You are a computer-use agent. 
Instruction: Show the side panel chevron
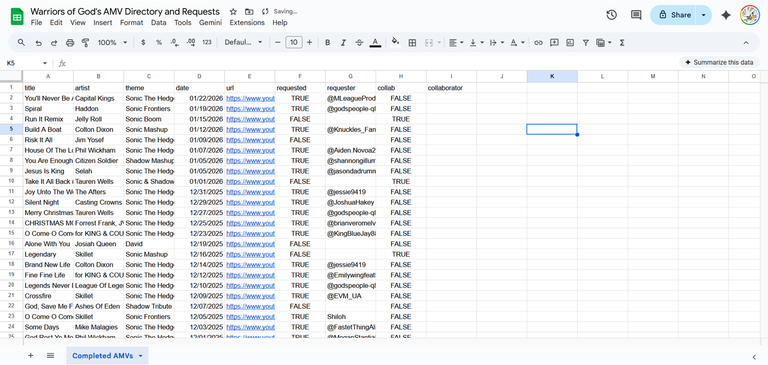click(754, 357)
